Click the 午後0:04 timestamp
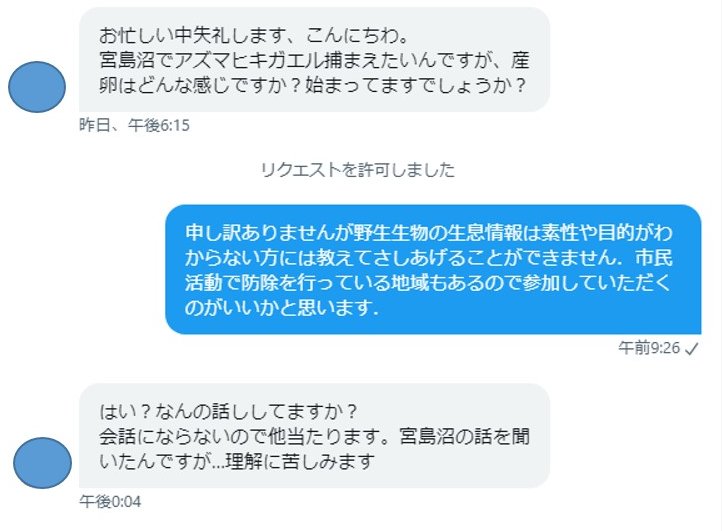 click(110, 502)
